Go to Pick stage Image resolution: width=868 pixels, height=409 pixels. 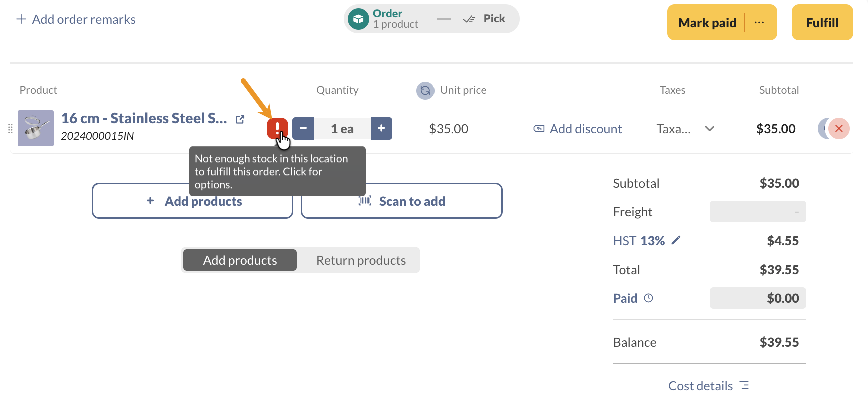[x=485, y=19]
